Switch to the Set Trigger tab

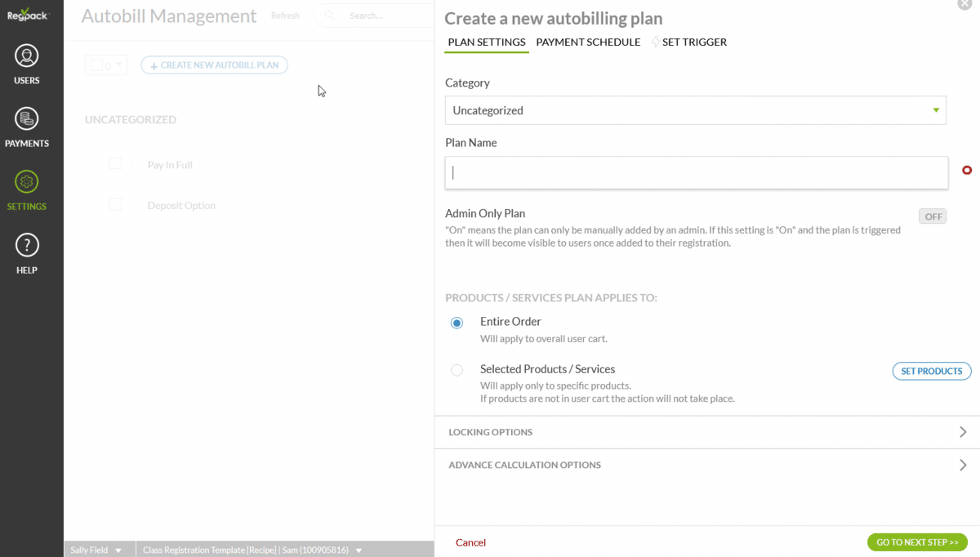tap(693, 42)
